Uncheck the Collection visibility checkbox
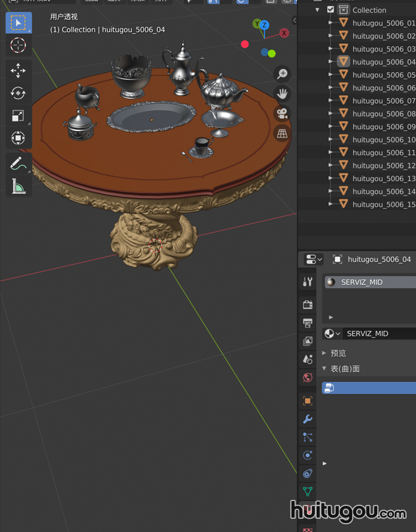The height and width of the screenshot is (532, 416). click(x=331, y=10)
